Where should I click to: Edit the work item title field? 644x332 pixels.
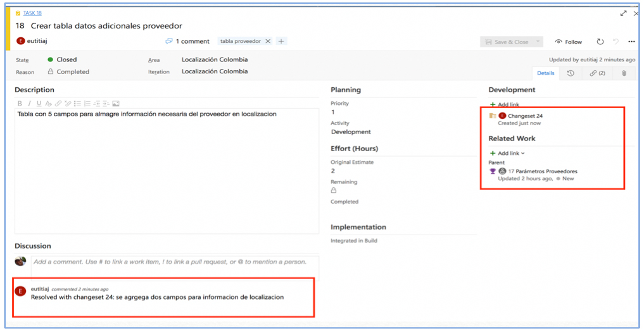point(106,26)
